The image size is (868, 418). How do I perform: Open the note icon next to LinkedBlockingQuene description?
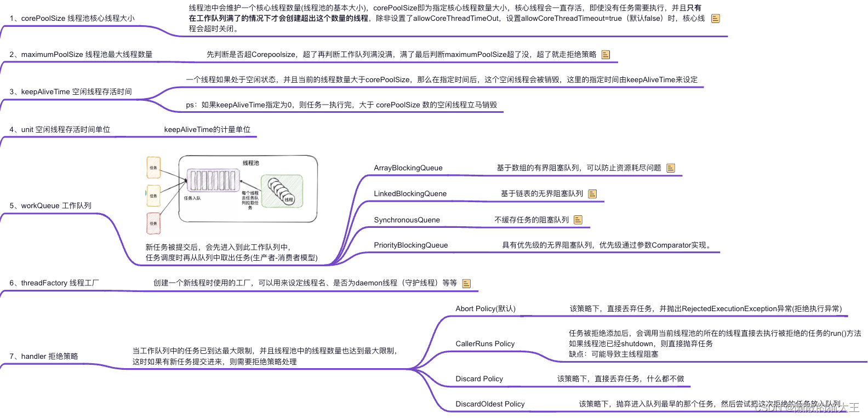pyautogui.click(x=592, y=194)
